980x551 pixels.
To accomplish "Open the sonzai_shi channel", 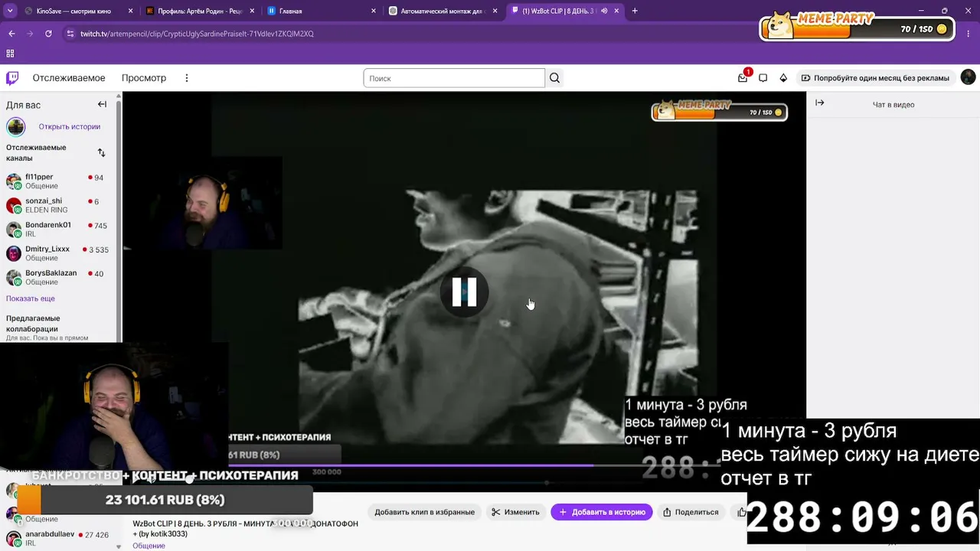I will tap(57, 205).
